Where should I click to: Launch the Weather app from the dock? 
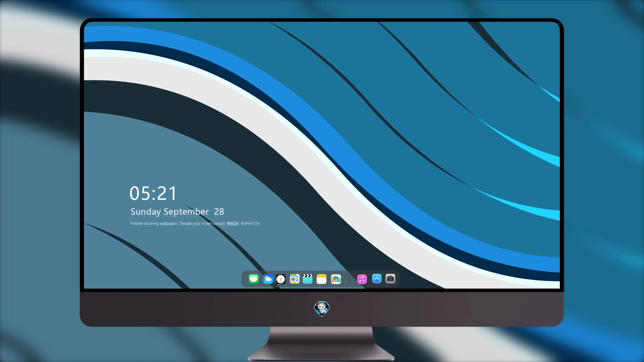pos(268,279)
